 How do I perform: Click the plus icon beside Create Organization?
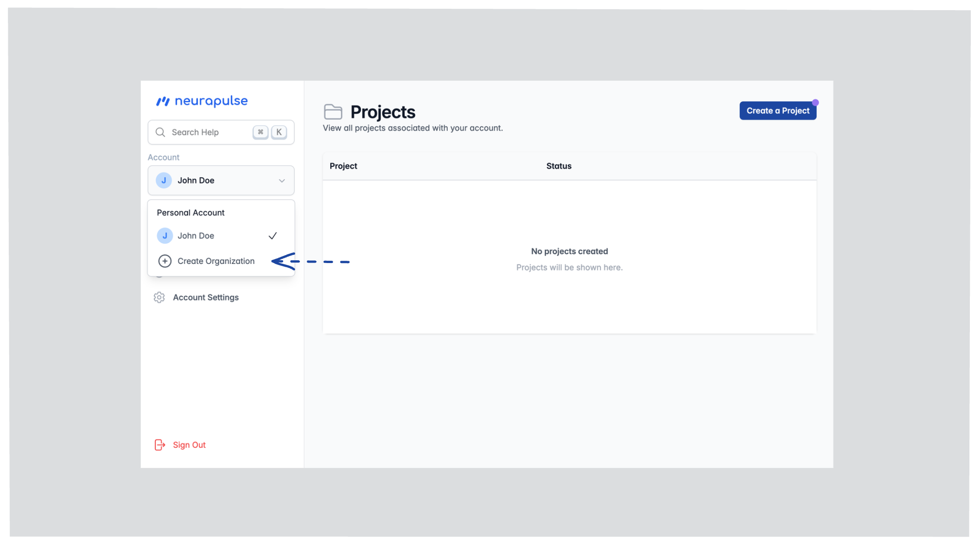(x=165, y=261)
